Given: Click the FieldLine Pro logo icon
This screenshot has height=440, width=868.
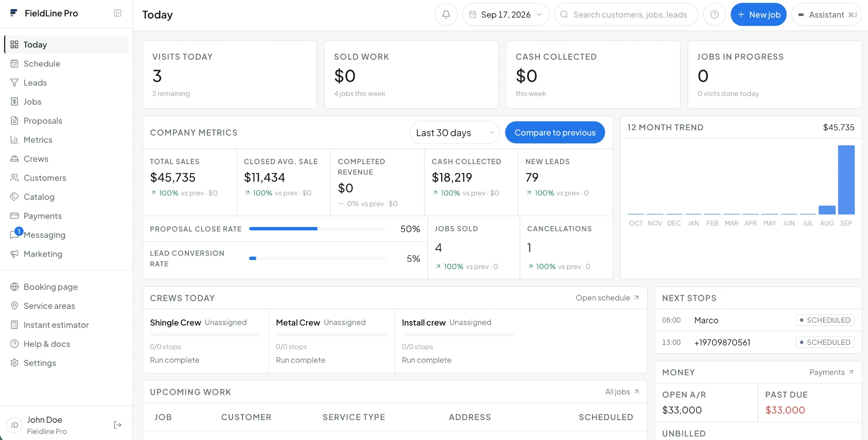Looking at the screenshot, I should [14, 13].
